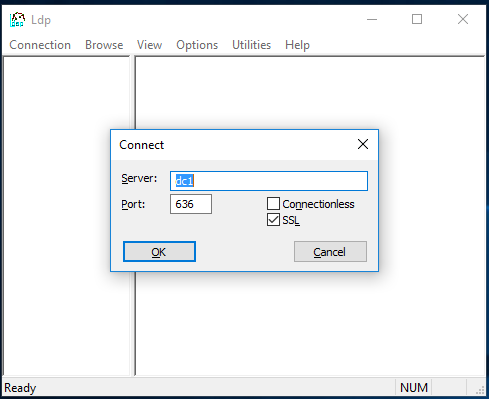Image resolution: width=489 pixels, height=399 pixels.
Task: Open the Browse menu
Action: [x=104, y=45]
